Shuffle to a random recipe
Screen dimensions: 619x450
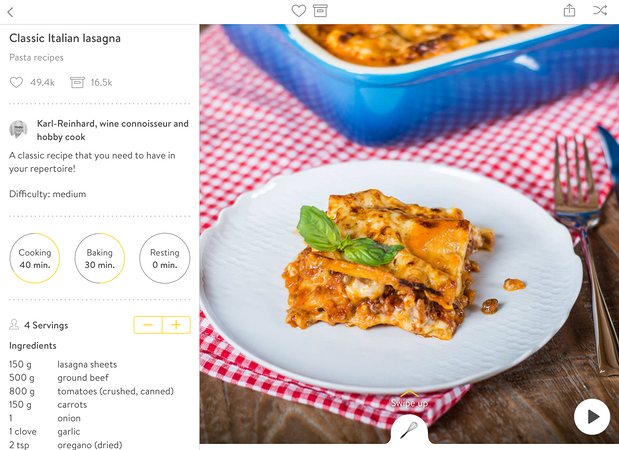599,11
